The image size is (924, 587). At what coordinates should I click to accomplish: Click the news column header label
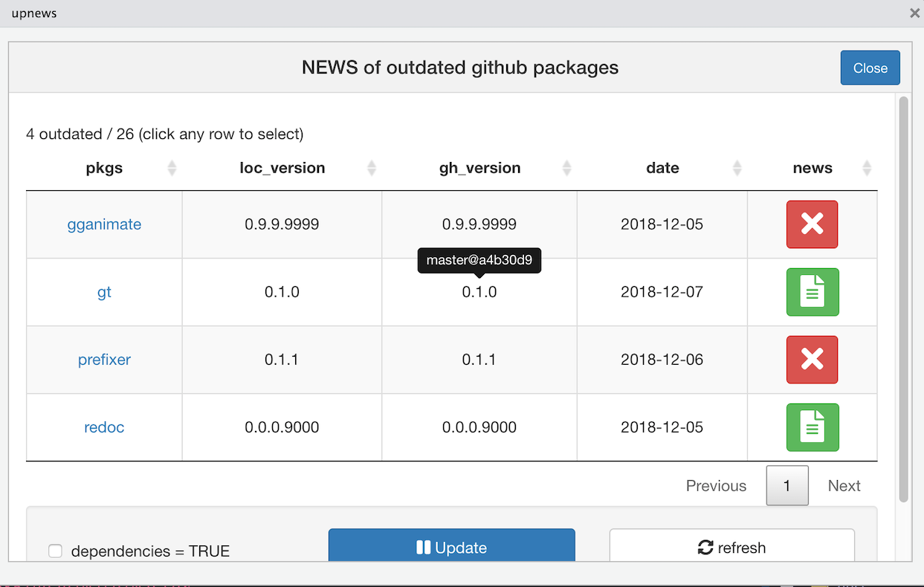pos(812,168)
